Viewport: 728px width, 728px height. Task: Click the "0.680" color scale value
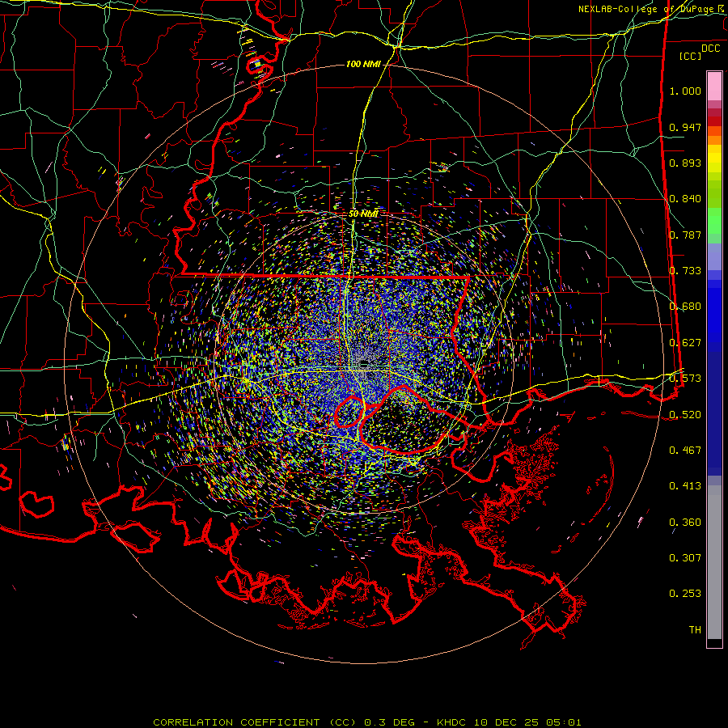(685, 307)
